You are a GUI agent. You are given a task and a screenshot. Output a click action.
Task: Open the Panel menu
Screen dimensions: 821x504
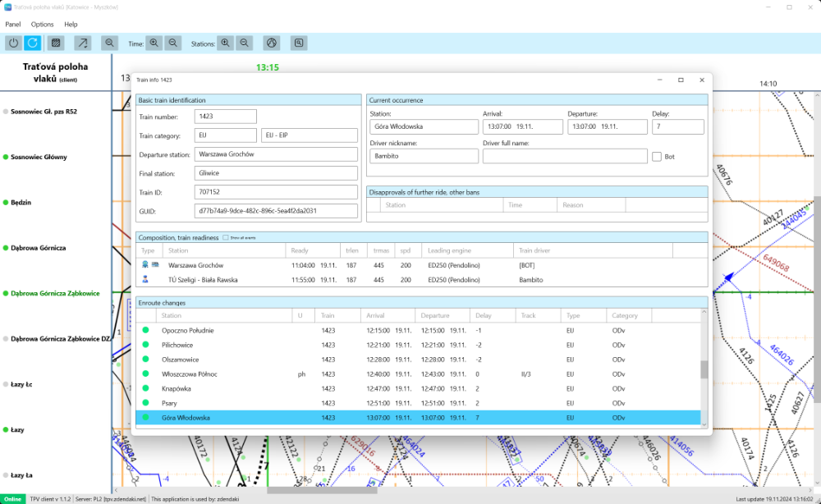[12, 25]
